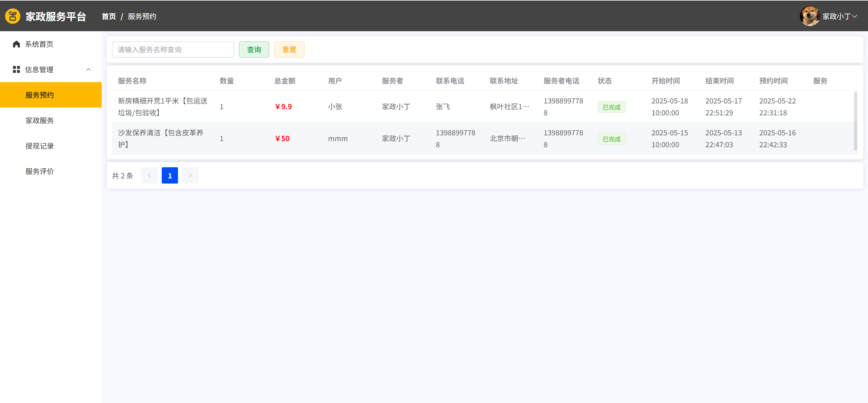The height and width of the screenshot is (403, 868).
Task: Open 服务预约 in the sidebar
Action: [40, 95]
